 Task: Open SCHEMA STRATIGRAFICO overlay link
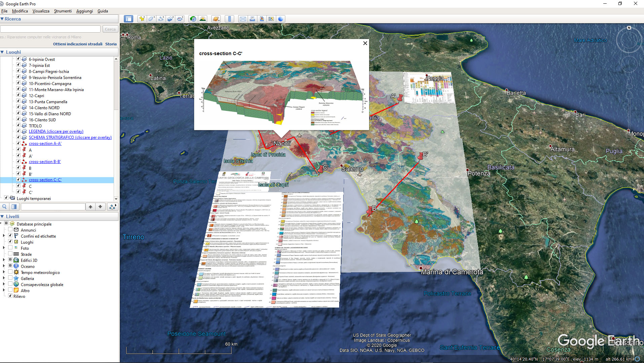coord(70,137)
